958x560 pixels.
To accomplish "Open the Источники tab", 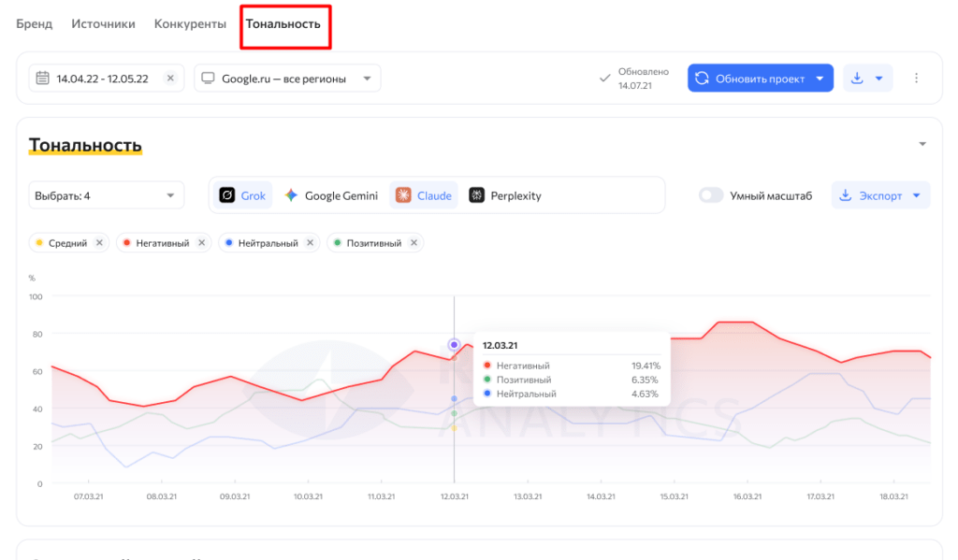I will click(x=103, y=23).
